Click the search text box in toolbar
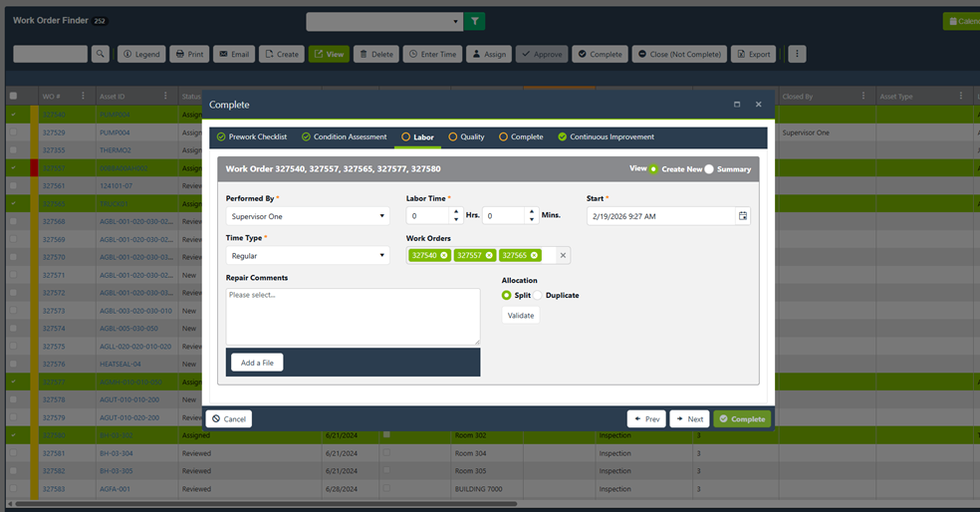Viewport: 980px width, 512px height. click(51, 54)
